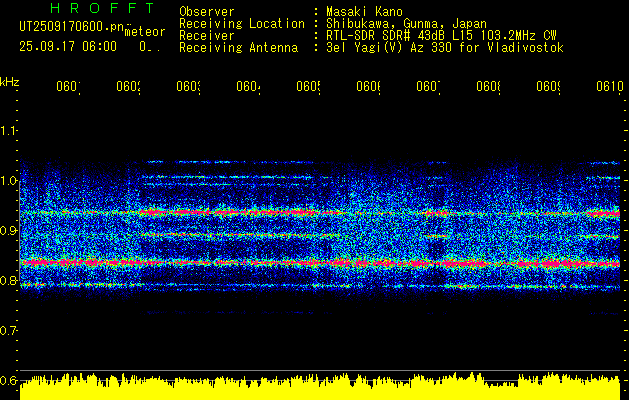Click the Observer label

pyautogui.click(x=207, y=11)
